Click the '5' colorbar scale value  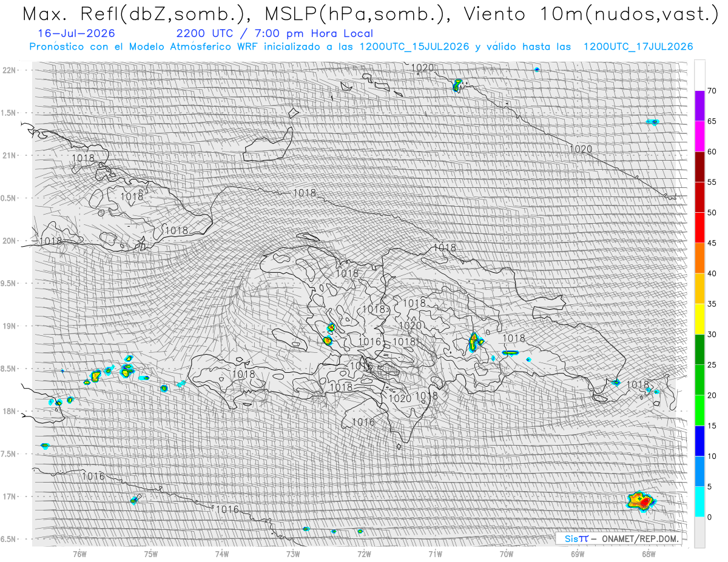(710, 487)
